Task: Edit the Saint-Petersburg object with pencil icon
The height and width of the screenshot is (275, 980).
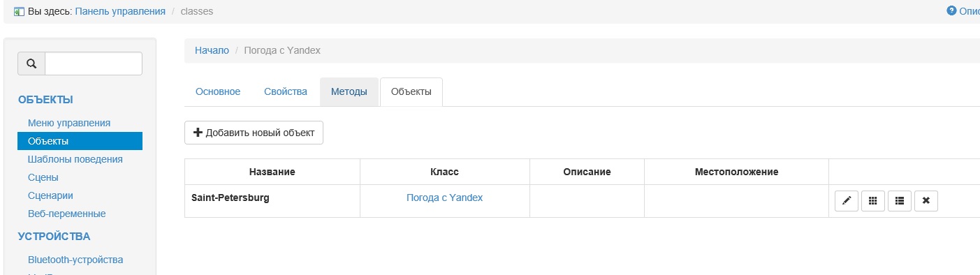Action: coord(847,201)
